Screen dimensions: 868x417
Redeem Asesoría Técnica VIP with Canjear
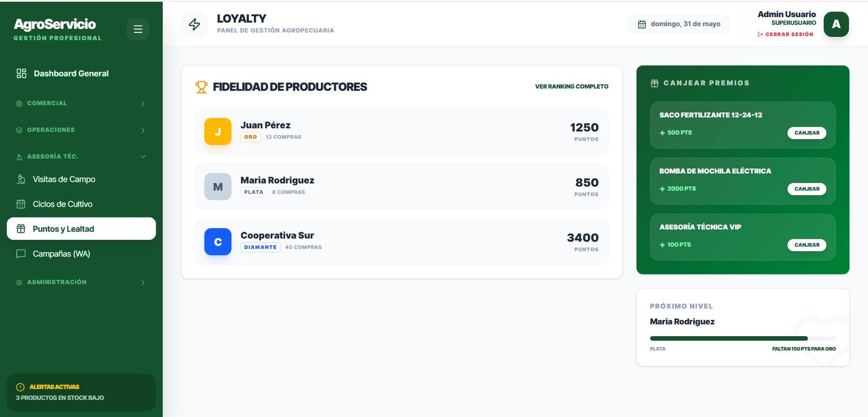click(807, 245)
